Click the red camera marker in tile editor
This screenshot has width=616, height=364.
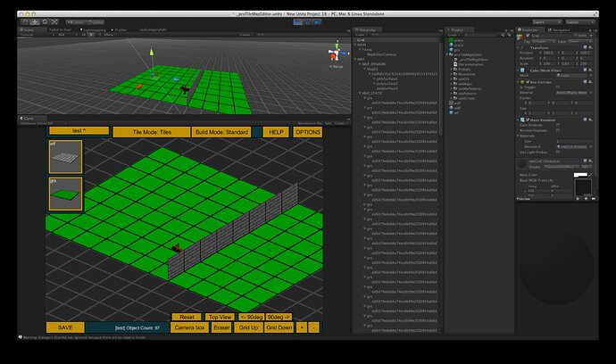(177, 247)
